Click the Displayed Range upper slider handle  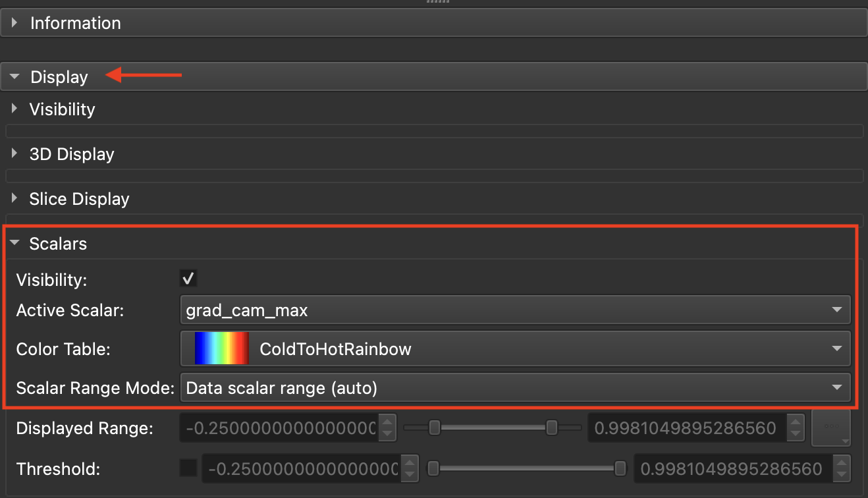(x=552, y=428)
